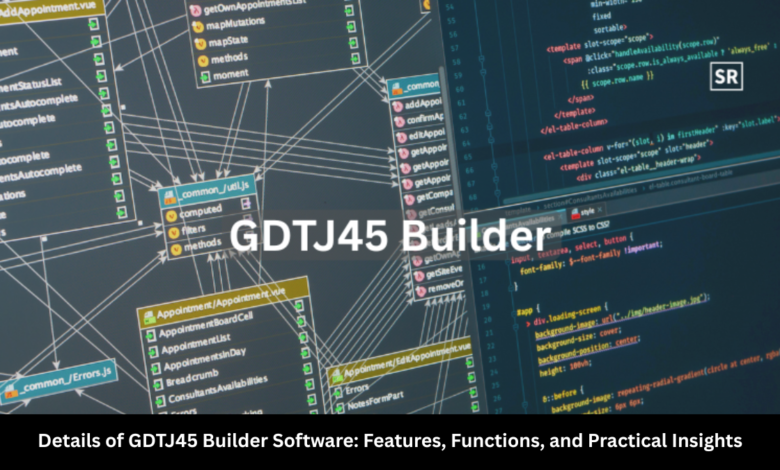This screenshot has width=780, height=470.
Task: Select the _common_/Errors.js node
Action: click(58, 381)
